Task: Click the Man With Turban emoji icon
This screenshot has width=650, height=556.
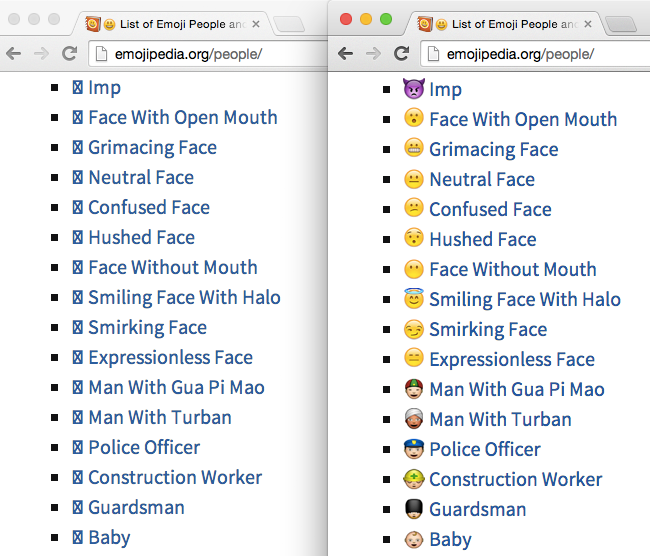Action: point(414,418)
